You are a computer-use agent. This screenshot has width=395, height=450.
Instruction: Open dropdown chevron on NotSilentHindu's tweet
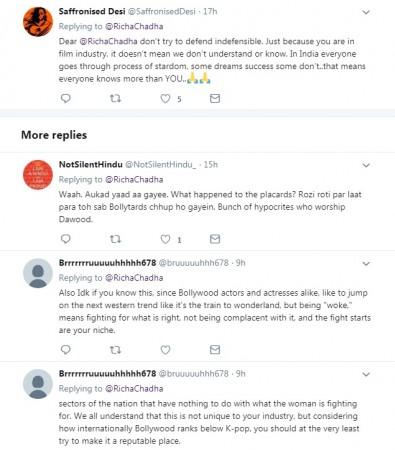[x=366, y=165]
